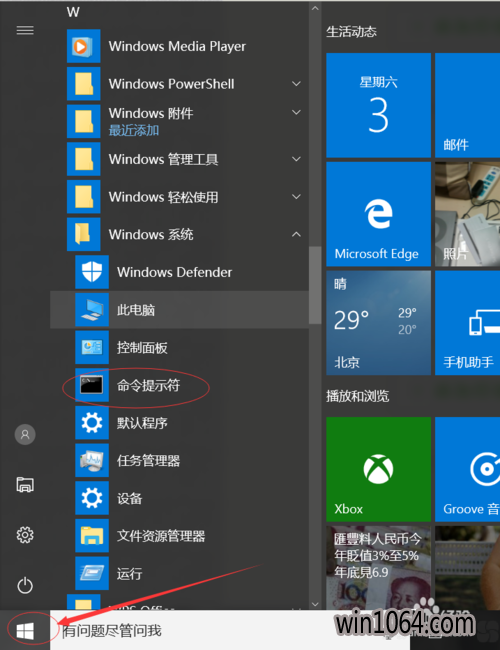Image resolution: width=500 pixels, height=650 pixels.
Task: Click app list scroll down arrow
Action: (x=315, y=604)
